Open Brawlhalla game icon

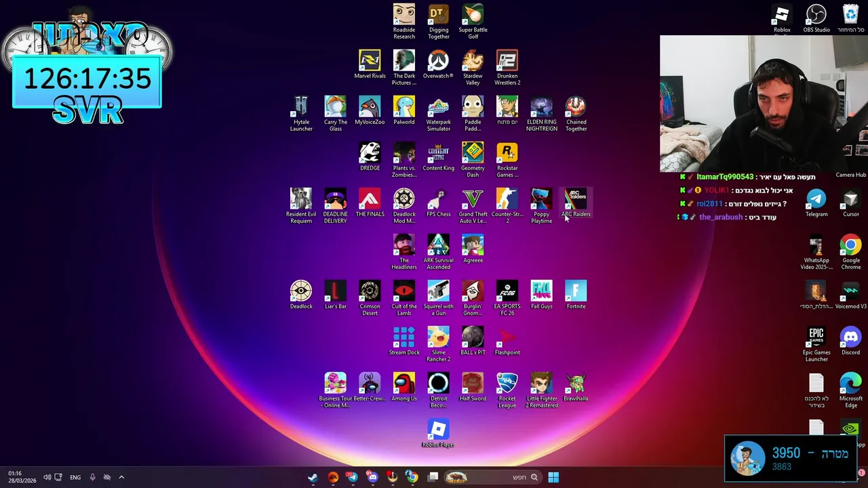[576, 387]
